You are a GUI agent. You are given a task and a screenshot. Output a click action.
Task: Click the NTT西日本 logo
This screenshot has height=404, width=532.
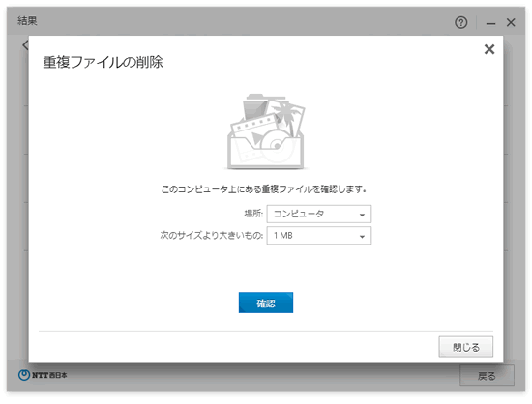[x=43, y=375]
